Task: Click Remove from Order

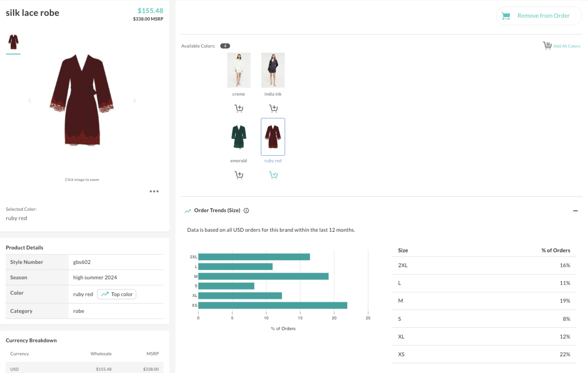Action: tap(539, 15)
